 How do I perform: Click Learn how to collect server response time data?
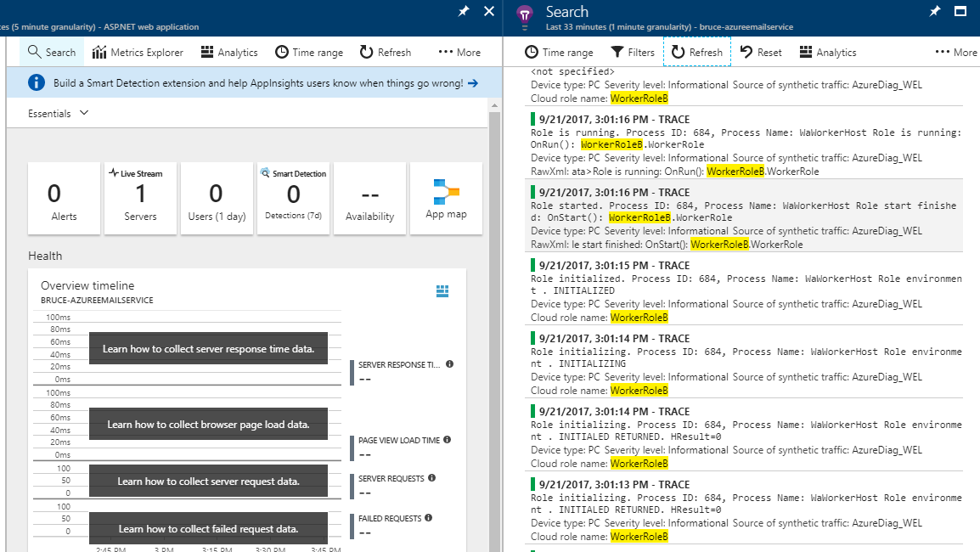208,349
